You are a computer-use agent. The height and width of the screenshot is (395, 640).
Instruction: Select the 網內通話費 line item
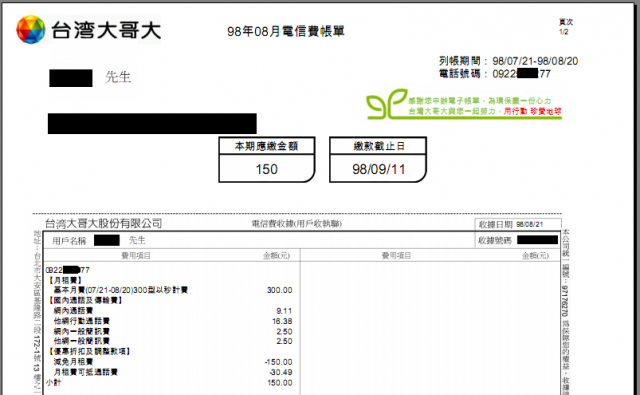tap(73, 311)
